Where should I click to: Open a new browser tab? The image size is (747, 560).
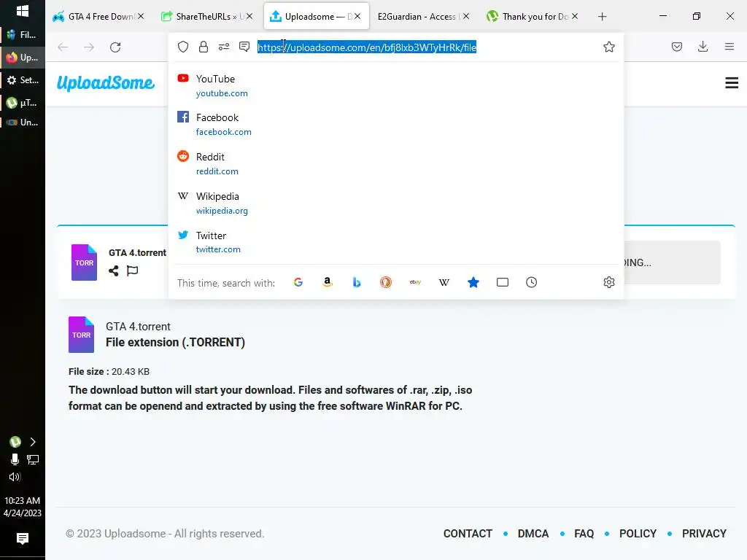pos(602,17)
